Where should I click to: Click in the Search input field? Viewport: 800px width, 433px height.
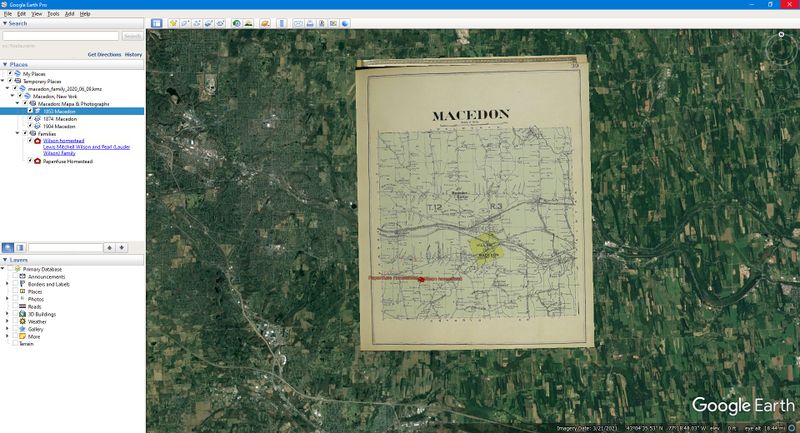tap(60, 36)
